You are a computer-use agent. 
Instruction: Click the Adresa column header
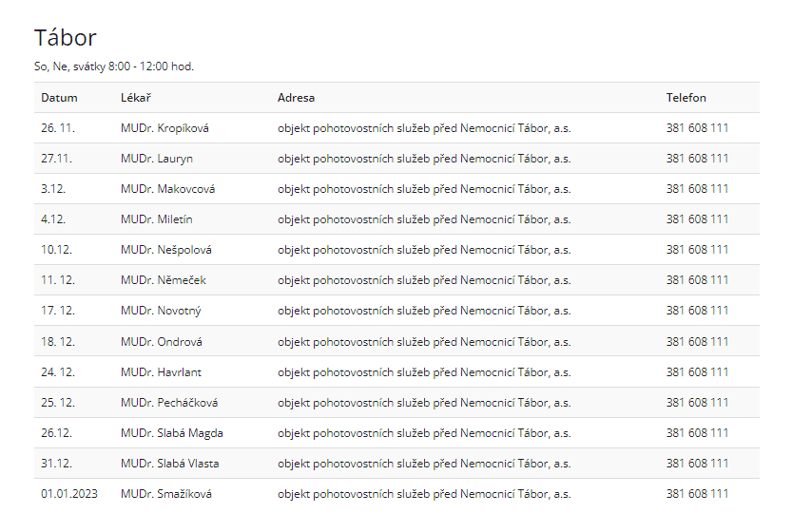click(296, 98)
